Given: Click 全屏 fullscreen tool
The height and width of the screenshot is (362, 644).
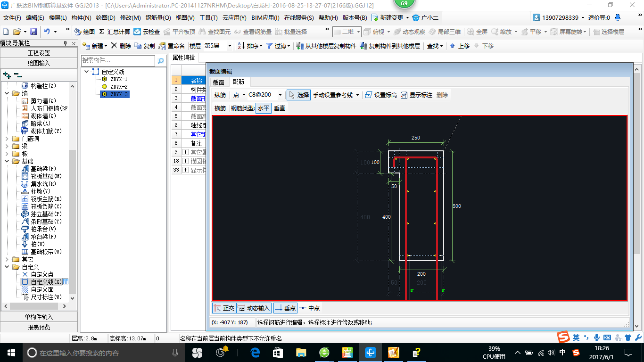Looking at the screenshot, I should point(477,32).
